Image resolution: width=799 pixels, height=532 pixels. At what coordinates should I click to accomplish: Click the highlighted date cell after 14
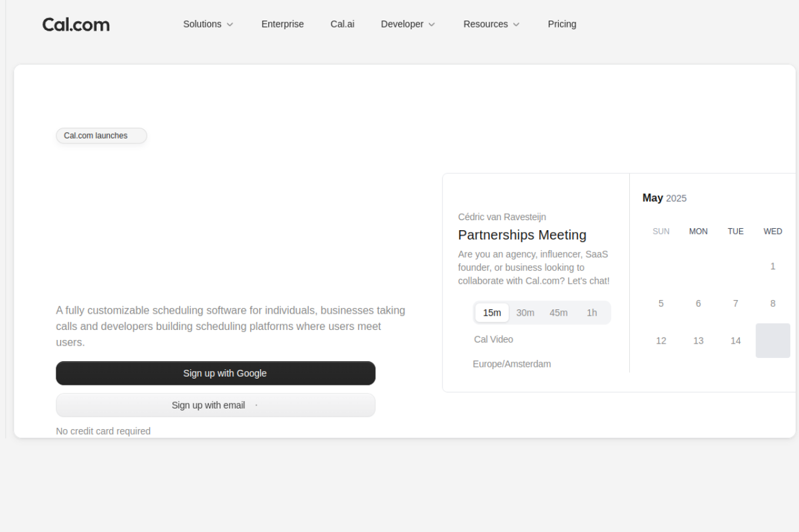[x=773, y=341]
